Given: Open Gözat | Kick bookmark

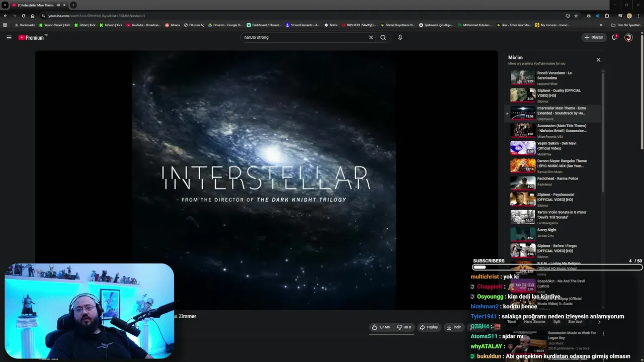Looking at the screenshot, I should pos(85,25).
